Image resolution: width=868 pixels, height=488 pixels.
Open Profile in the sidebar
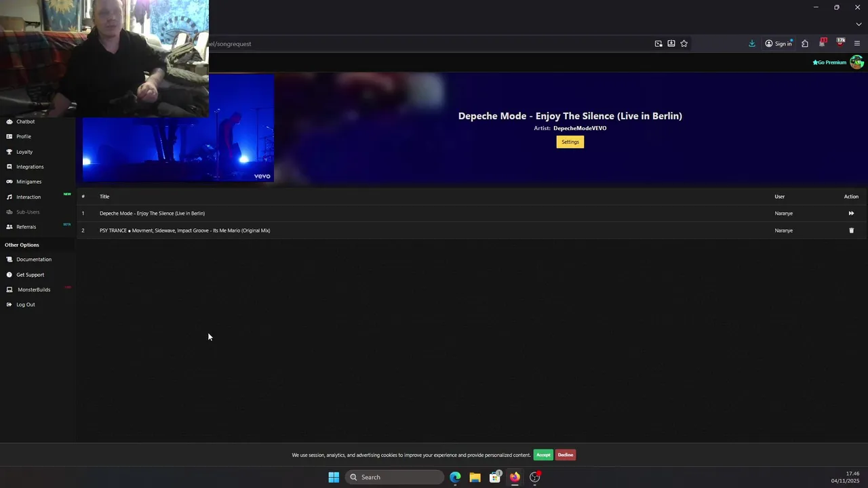(24, 136)
